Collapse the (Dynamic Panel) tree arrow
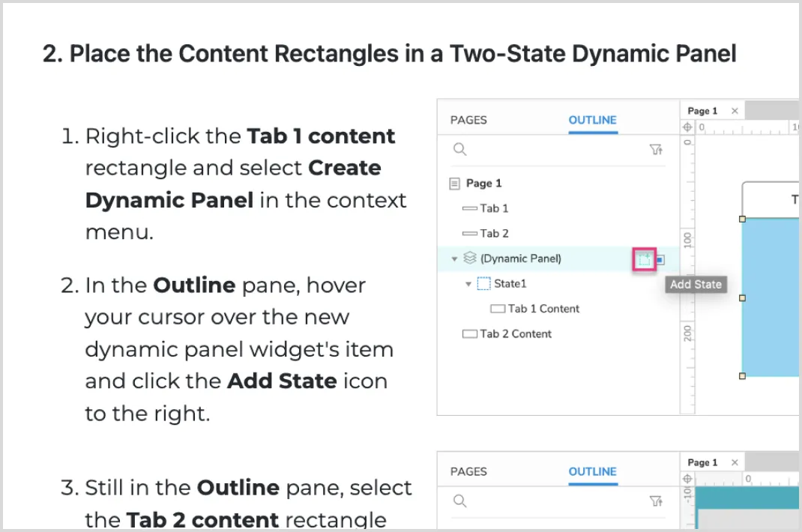 pyautogui.click(x=453, y=259)
